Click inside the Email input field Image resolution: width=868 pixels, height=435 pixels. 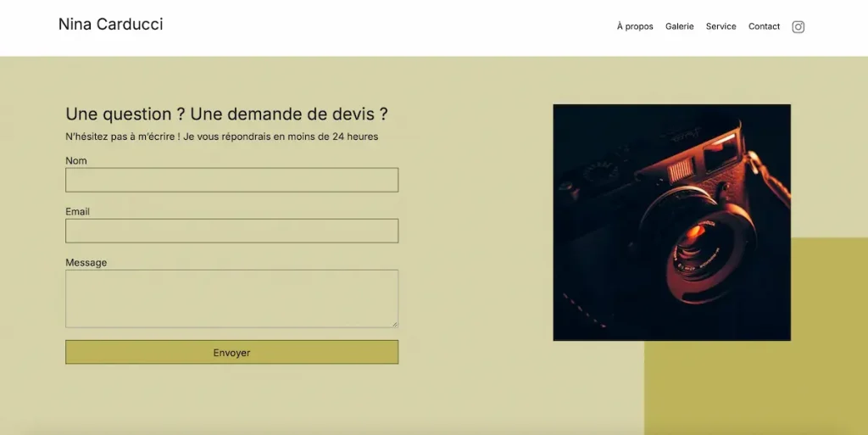(231, 231)
